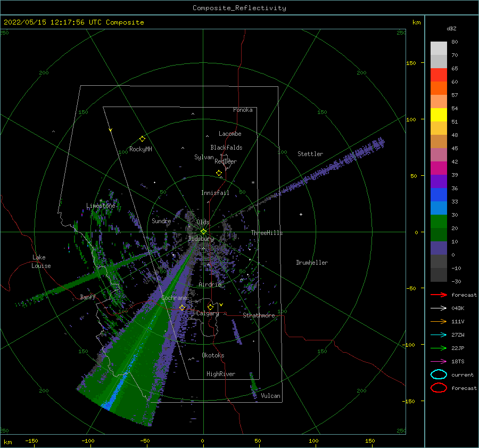
Task: Select the cyan 27ZW arrow icon
Action: 439,335
